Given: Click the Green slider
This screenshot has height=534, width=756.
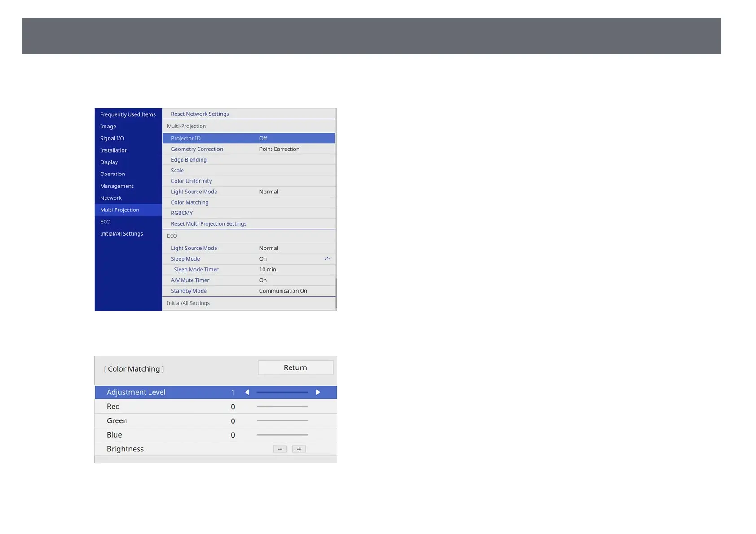Looking at the screenshot, I should [282, 421].
